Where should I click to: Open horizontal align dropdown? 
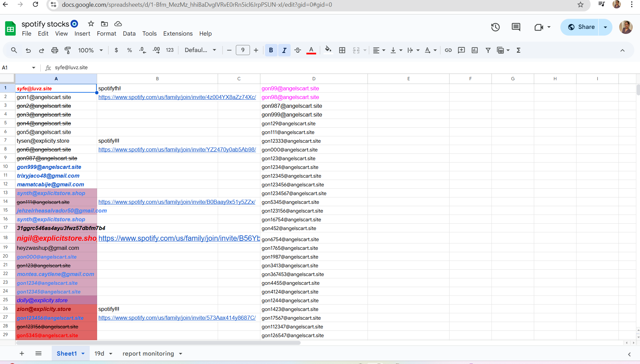click(379, 50)
